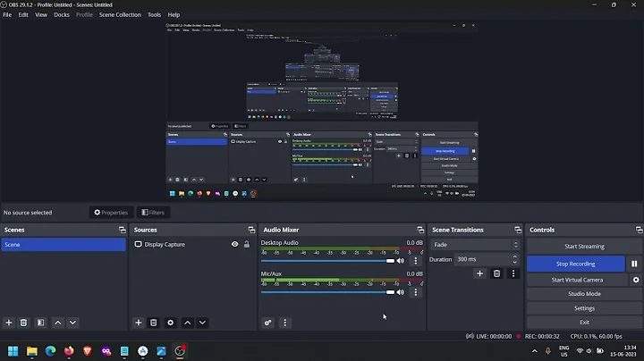Move source down arrow in Sources dock
Viewport: 644px width, 361px height.
pyautogui.click(x=202, y=323)
